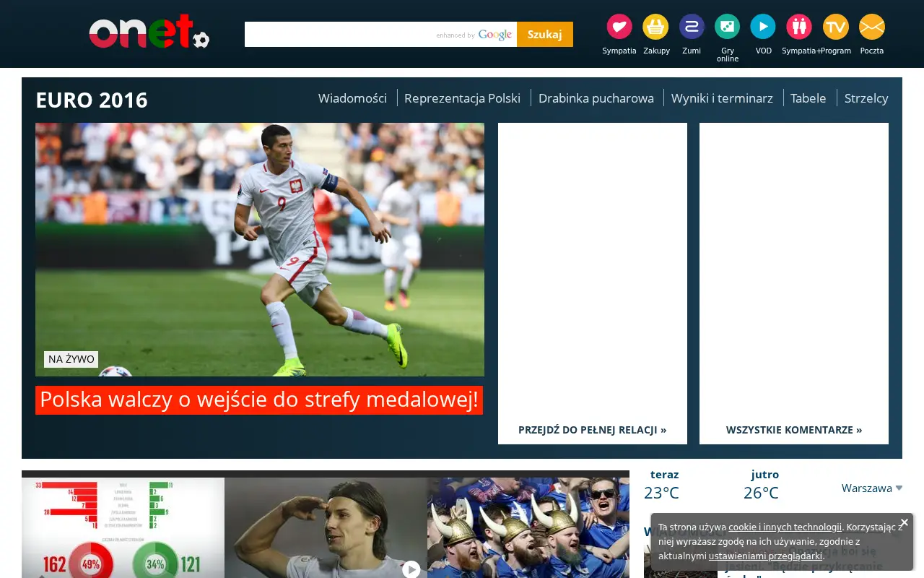The width and height of the screenshot is (924, 578).
Task: Follow the Przejdź do pełnej relacji link
Action: (593, 430)
